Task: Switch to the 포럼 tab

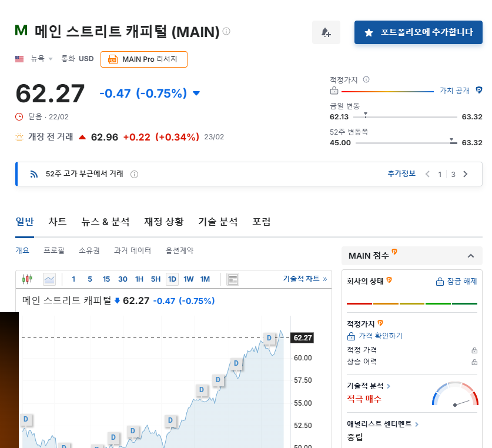Action: coord(262,222)
